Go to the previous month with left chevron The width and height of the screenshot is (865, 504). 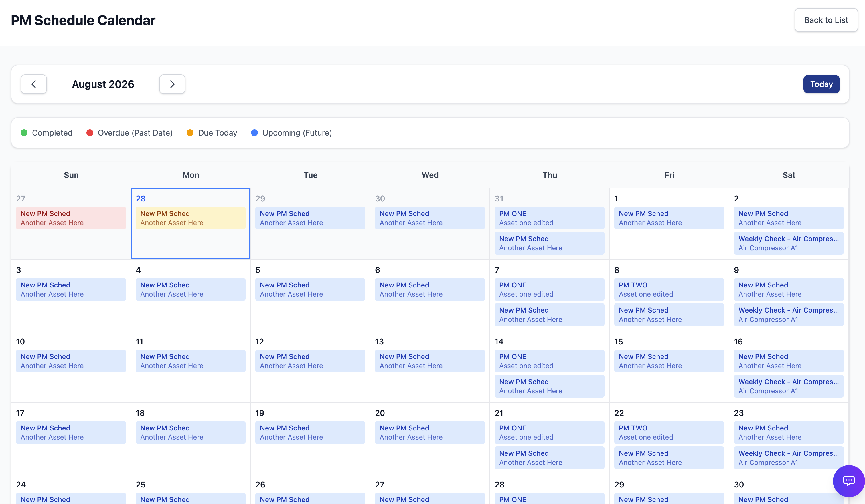coord(34,84)
